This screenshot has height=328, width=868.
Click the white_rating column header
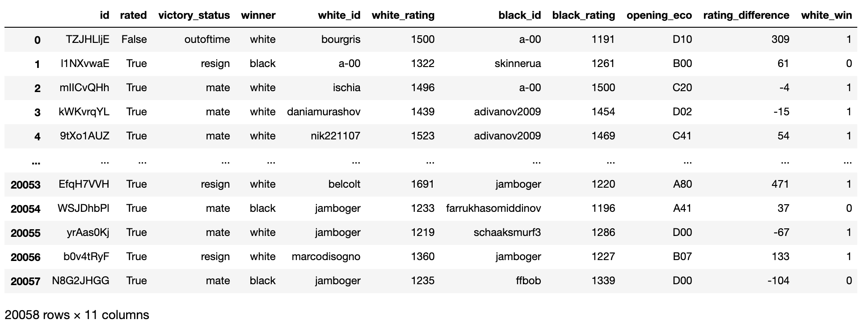(403, 15)
